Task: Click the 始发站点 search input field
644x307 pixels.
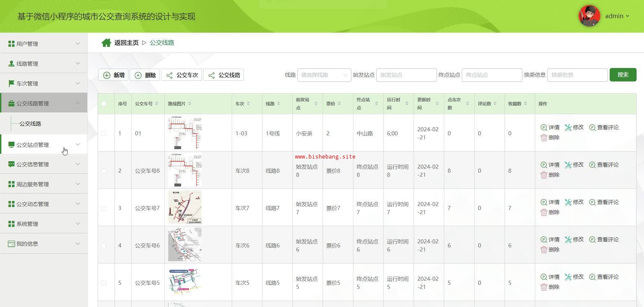Action: pos(406,75)
